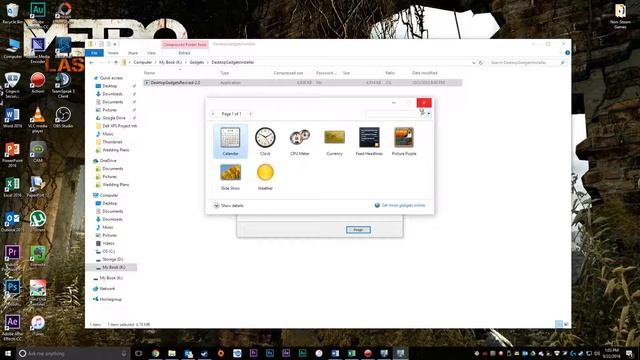Refresh the Explorer folder view
The image size is (640, 360).
(x=481, y=63)
